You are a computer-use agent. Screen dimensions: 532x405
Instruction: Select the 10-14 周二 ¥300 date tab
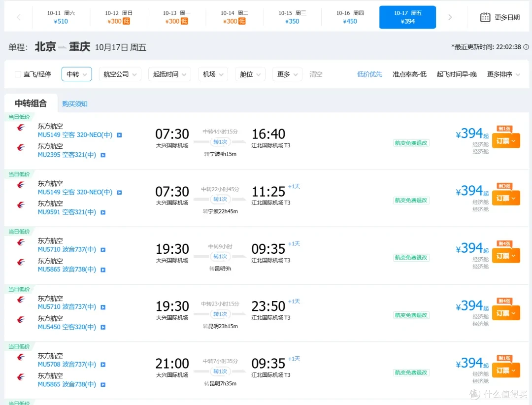click(x=234, y=17)
